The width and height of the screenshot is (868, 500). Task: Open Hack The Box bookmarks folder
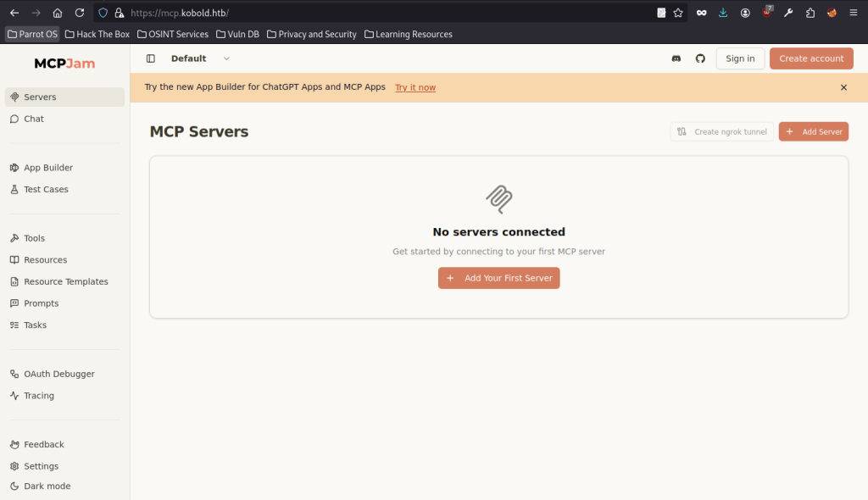coord(97,35)
